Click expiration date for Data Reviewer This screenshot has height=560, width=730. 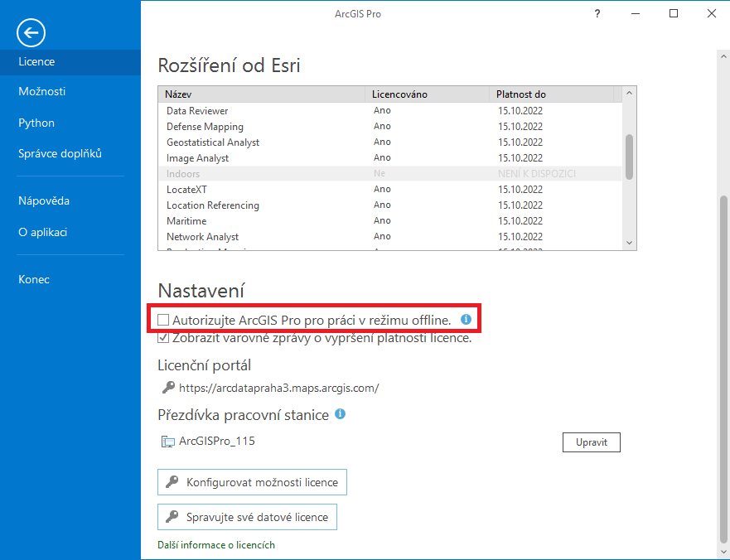click(x=520, y=111)
